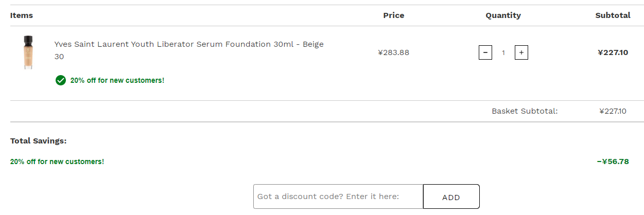644x215 pixels.
Task: Open Yves Saint Laurent Youth Liberator product link
Action: click(x=189, y=50)
